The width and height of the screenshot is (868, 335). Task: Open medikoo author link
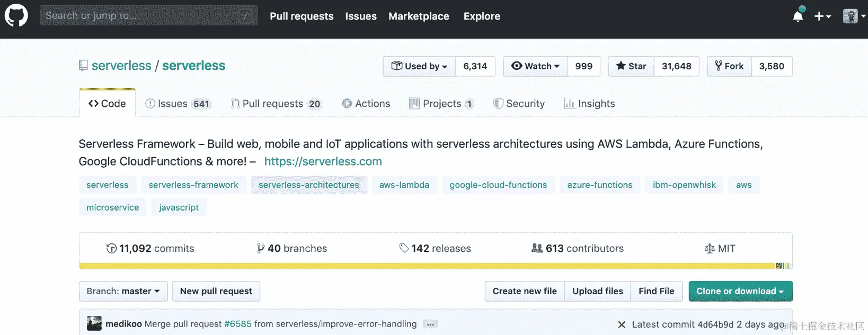click(123, 324)
